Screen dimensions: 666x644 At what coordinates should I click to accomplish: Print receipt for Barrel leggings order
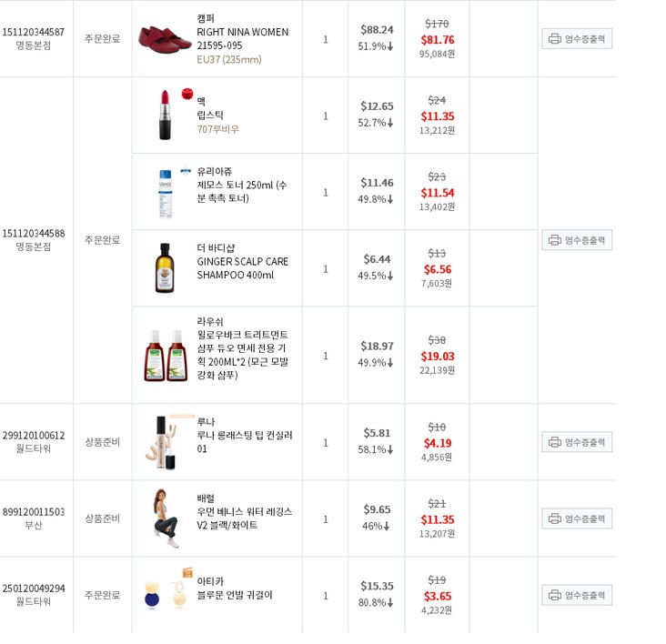point(577,518)
